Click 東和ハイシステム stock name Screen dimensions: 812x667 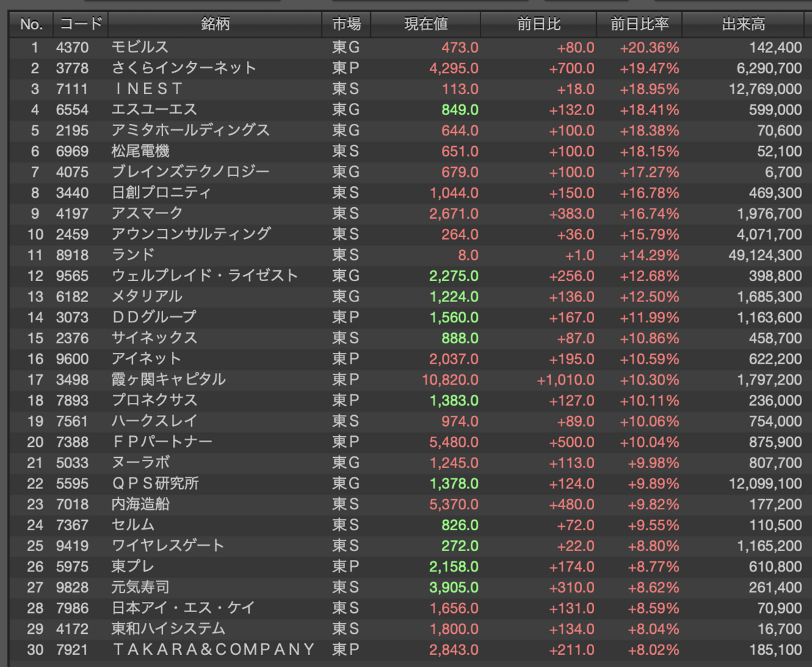[168, 629]
